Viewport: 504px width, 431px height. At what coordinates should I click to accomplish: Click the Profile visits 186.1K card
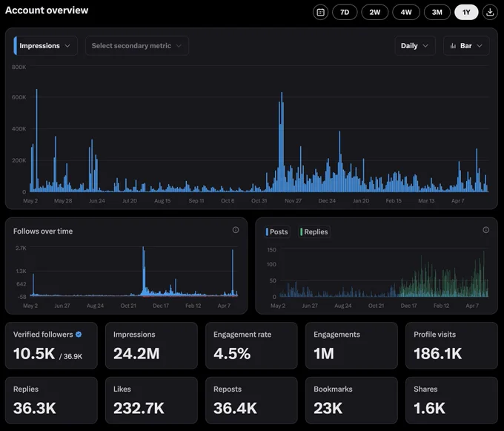(x=451, y=346)
